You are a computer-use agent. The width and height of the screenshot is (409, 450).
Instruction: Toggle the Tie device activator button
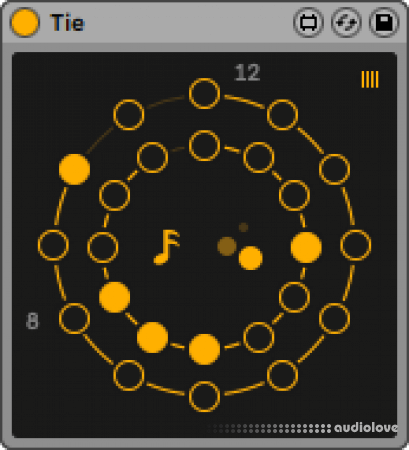[x=25, y=22]
